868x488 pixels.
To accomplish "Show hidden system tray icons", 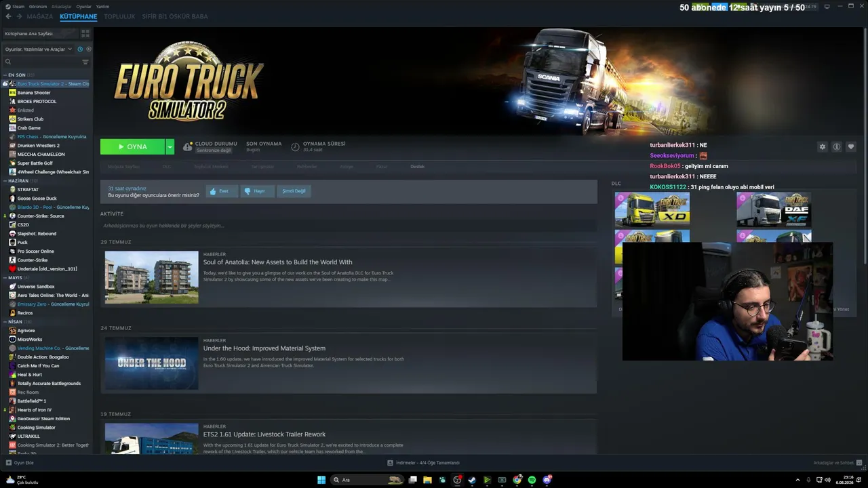I will pos(797,480).
